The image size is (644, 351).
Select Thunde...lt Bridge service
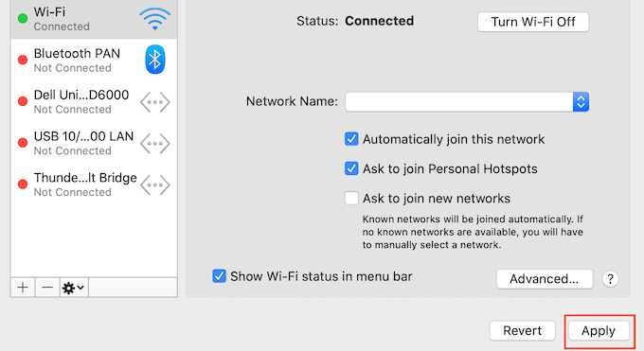pos(94,184)
